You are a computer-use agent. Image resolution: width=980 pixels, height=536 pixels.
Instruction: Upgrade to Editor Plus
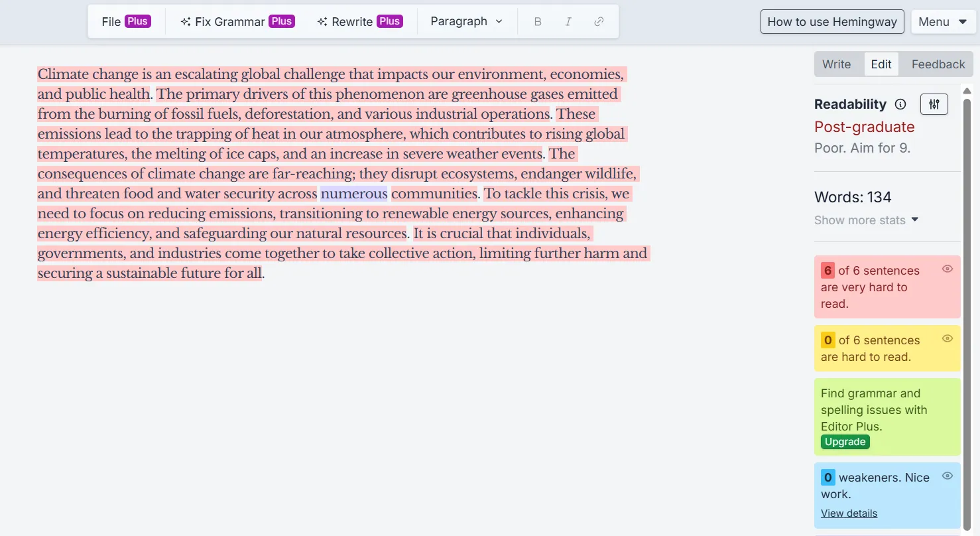845,441
